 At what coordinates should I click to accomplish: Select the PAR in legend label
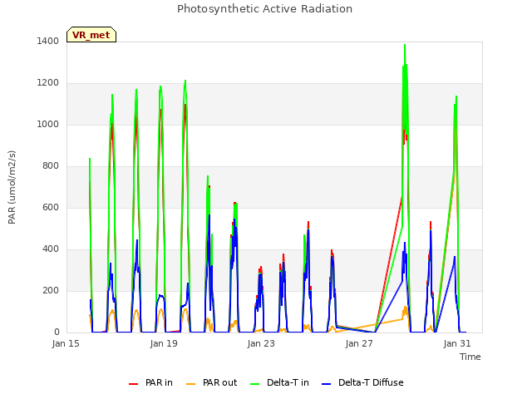tap(159, 382)
